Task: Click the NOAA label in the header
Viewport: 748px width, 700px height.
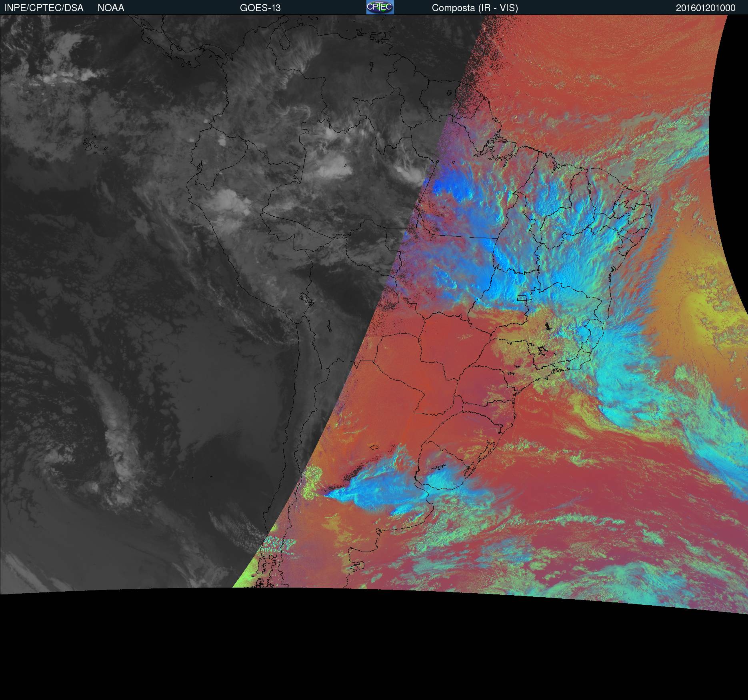Action: tap(111, 8)
